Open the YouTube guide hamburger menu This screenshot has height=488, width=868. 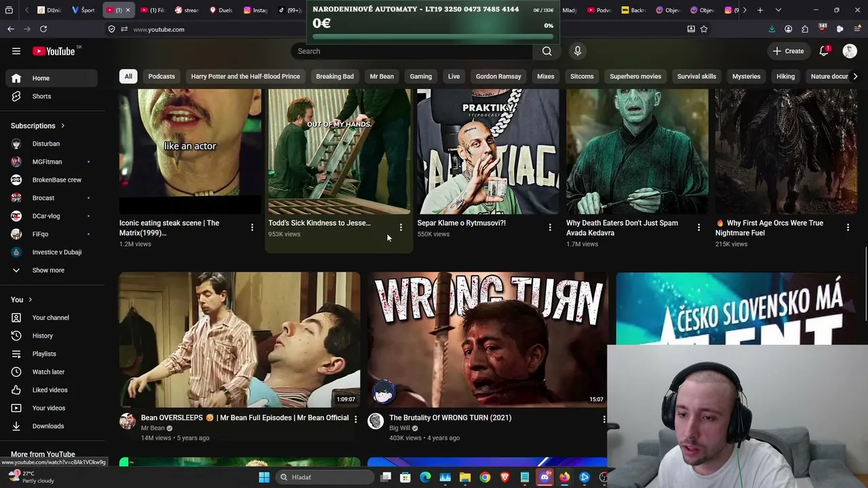point(16,51)
